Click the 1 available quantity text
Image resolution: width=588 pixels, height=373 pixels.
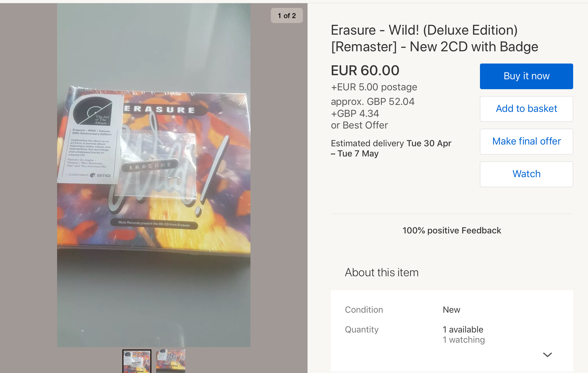pos(463,330)
